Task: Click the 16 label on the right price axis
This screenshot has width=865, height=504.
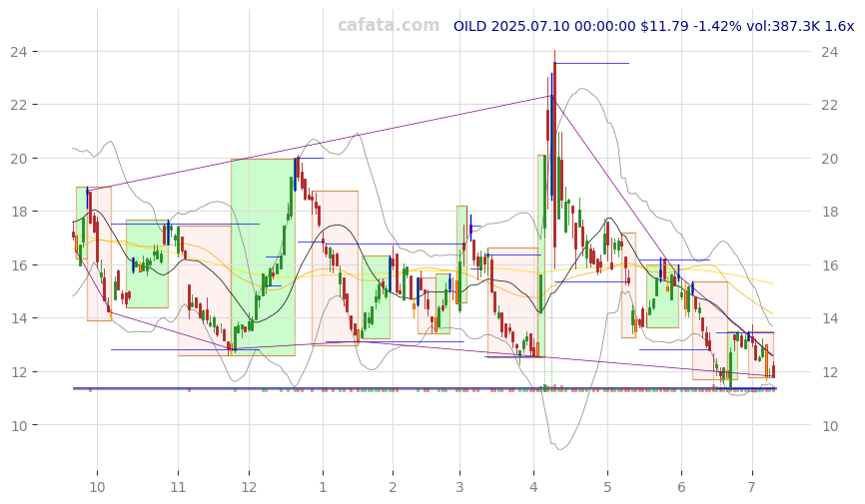Action: point(830,265)
